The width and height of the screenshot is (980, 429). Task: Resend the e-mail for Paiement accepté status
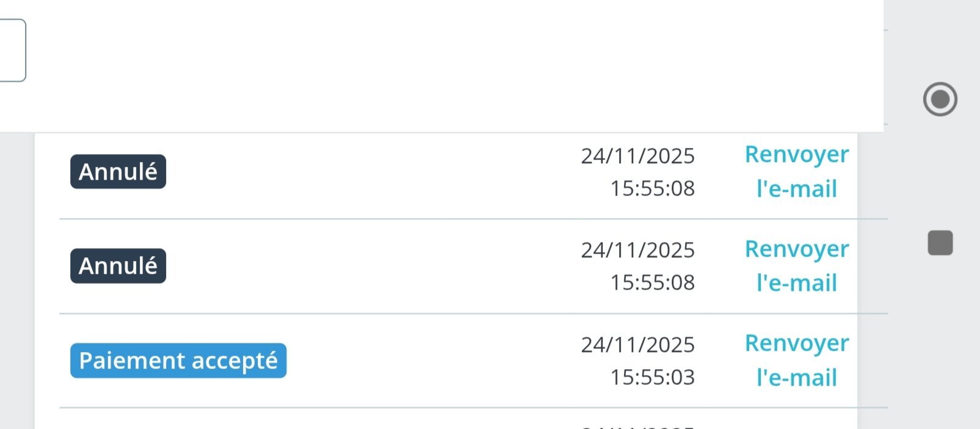[797, 361]
